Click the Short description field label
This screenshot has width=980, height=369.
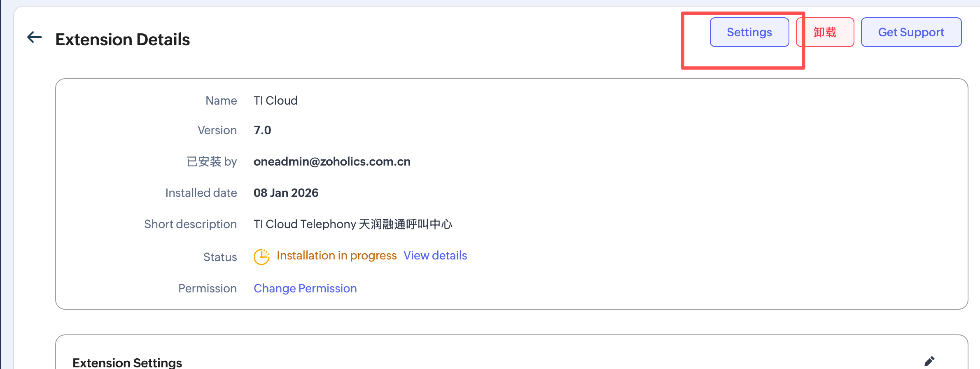(x=190, y=224)
